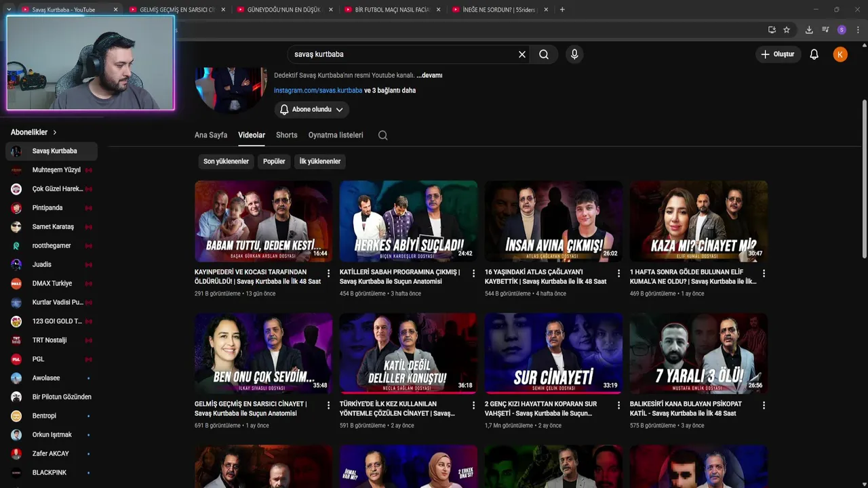This screenshot has height=488, width=868.
Task: Filter videos by Popüler chip
Action: (x=274, y=161)
